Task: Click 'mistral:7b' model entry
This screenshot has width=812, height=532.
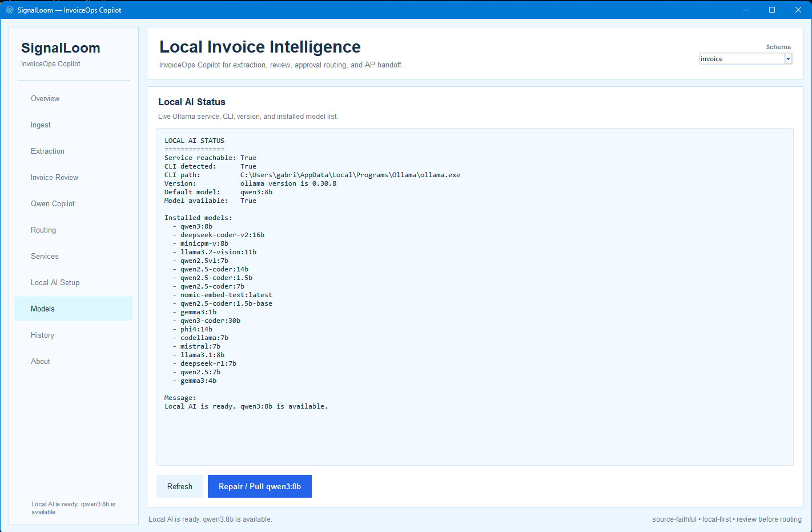Action: tap(200, 346)
